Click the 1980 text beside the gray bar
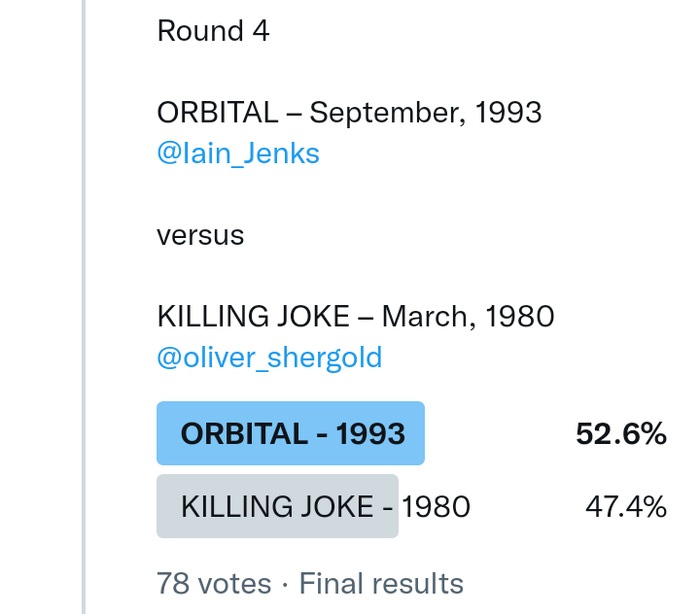Viewport: 700px width, 614px height. tap(436, 506)
